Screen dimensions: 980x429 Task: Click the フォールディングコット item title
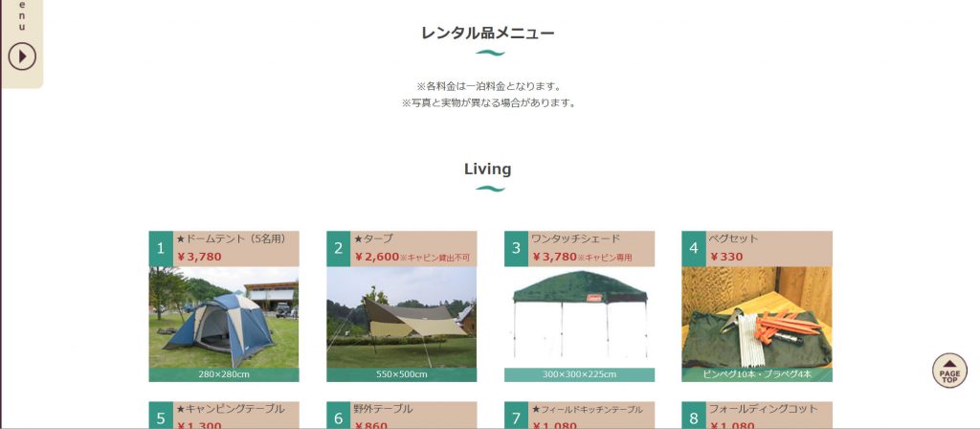click(763, 409)
